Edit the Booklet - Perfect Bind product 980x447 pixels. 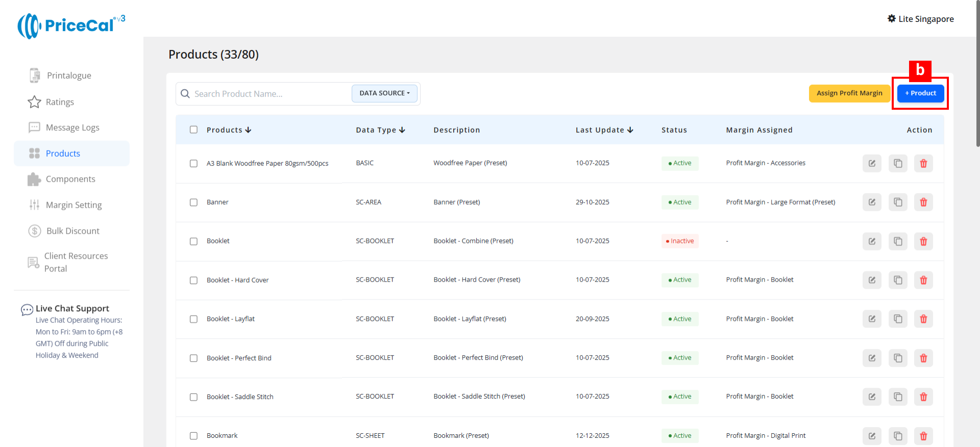(872, 358)
